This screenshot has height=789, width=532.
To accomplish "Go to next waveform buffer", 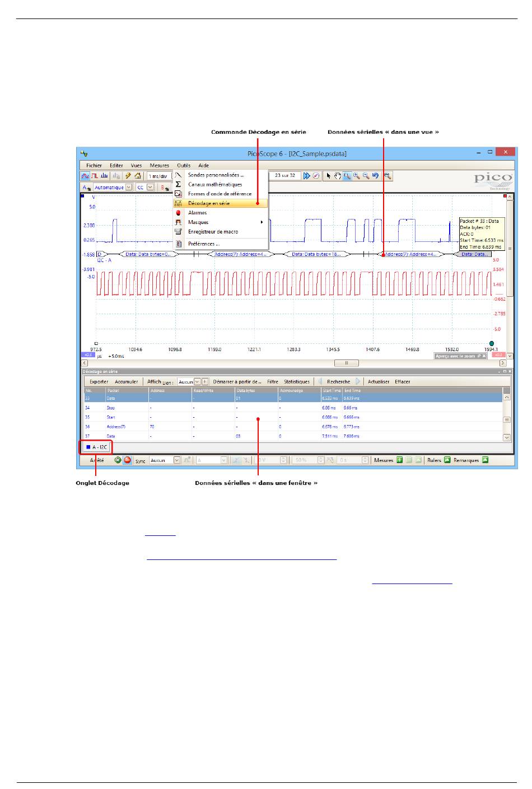I will [307, 176].
